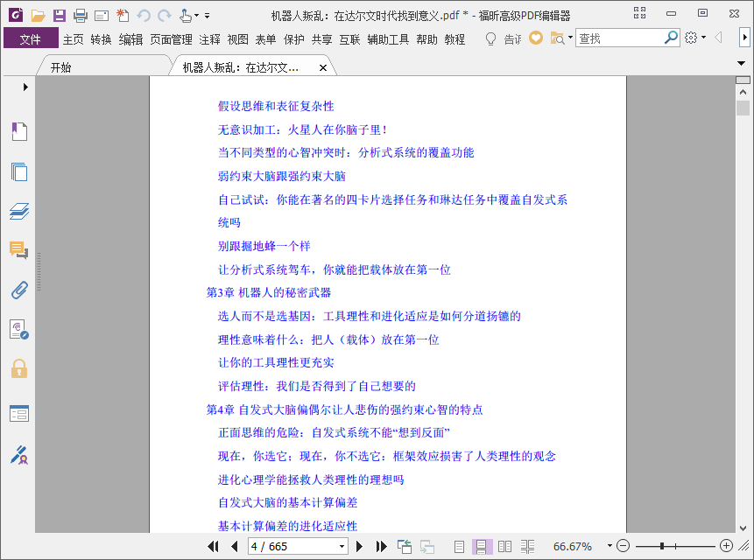This screenshot has width=754, height=560.
Task: Open the layers panel in the sidebar
Action: click(x=19, y=211)
